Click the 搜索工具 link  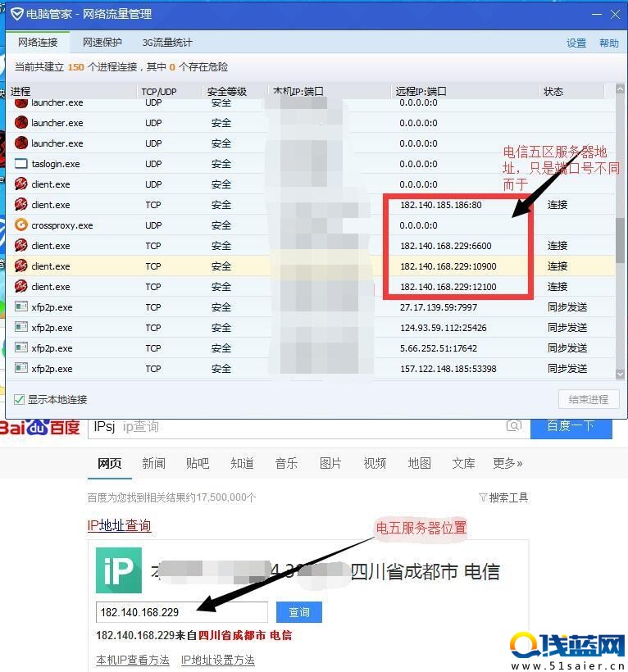(508, 497)
